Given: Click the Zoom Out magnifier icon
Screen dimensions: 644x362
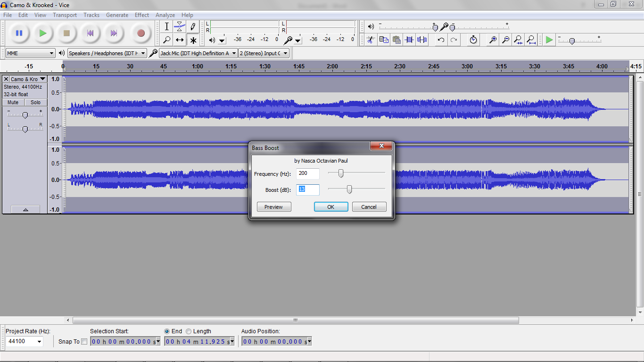Looking at the screenshot, I should pos(505,40).
